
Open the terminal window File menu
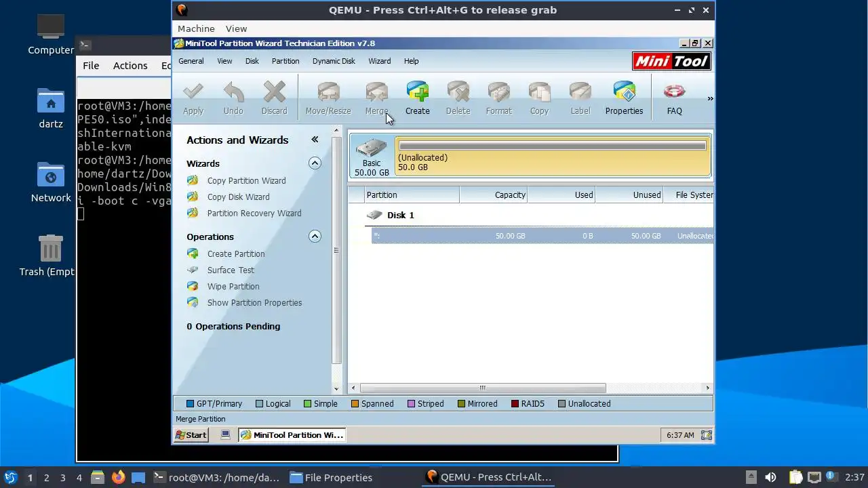(x=91, y=66)
